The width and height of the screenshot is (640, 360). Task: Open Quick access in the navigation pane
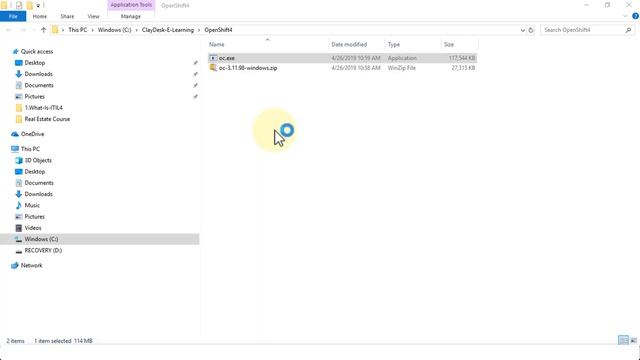(x=37, y=51)
